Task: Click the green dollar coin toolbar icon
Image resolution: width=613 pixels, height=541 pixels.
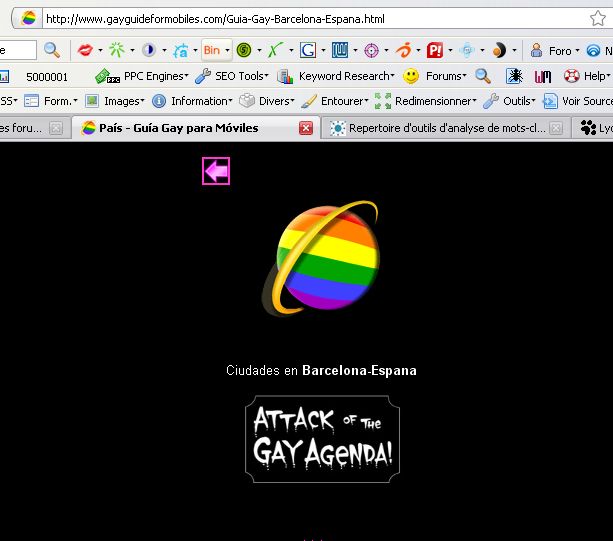Action: 243,50
